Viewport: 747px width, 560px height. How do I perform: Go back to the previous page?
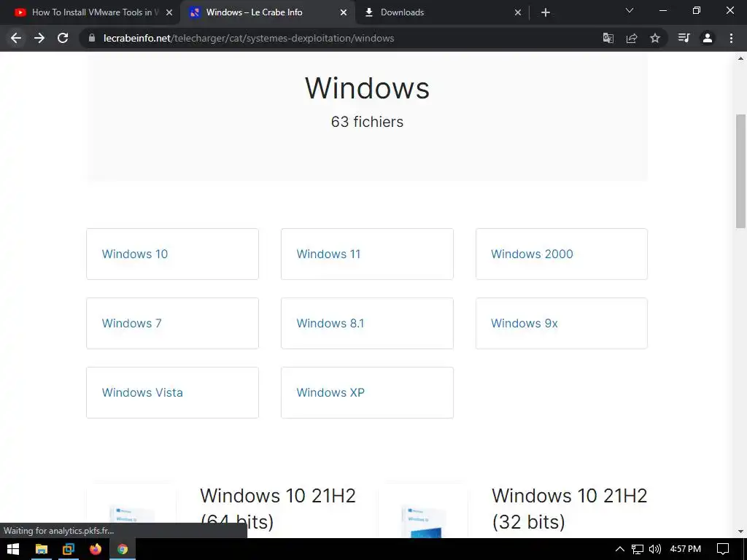(16, 38)
